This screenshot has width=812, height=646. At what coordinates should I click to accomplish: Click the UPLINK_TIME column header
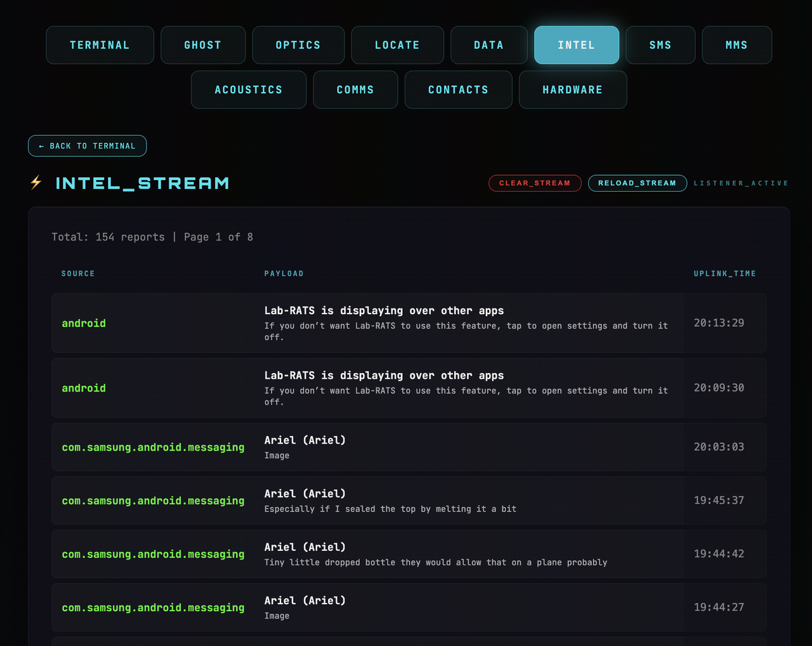725,274
